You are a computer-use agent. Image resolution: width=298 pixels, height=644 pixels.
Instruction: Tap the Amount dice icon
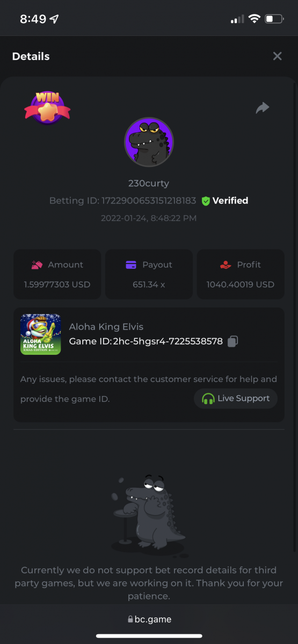click(37, 265)
